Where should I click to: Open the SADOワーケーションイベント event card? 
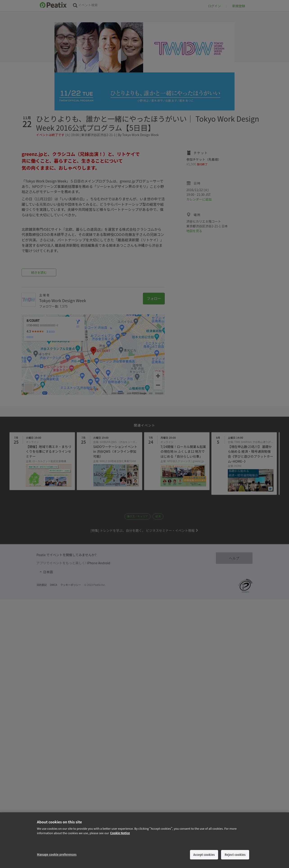(x=109, y=461)
